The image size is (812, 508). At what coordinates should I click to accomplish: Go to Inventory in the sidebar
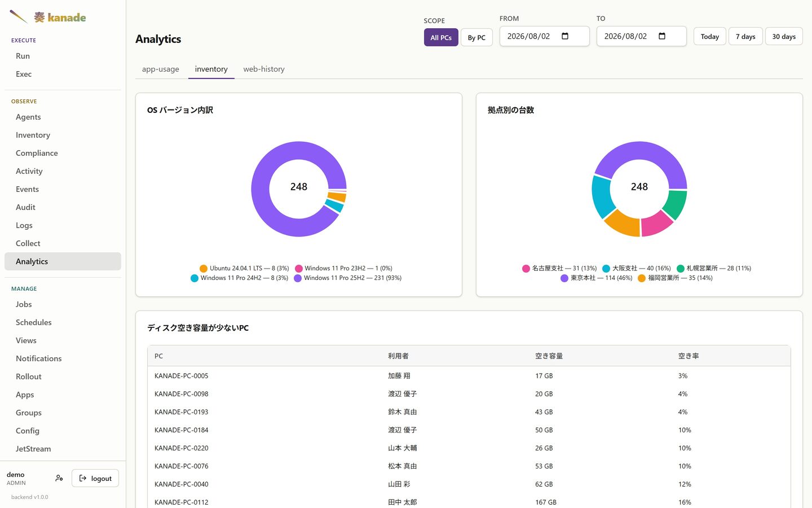coord(63,135)
